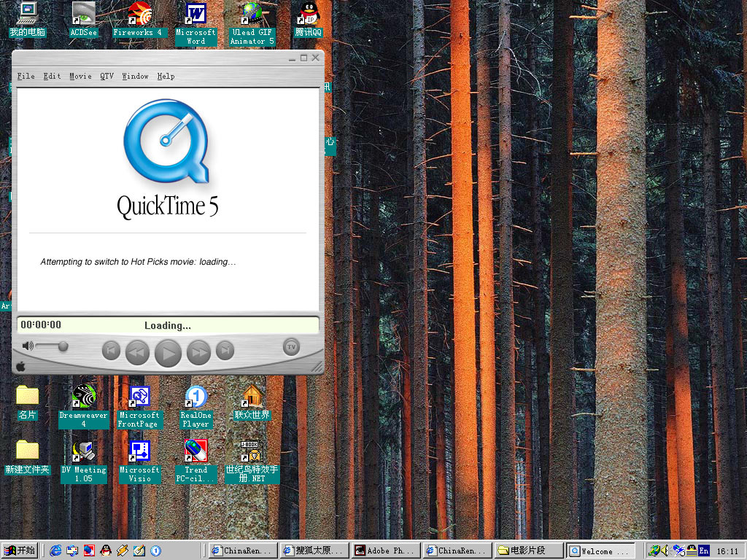Open the volume control tray icon
This screenshot has width=747, height=560.
pos(665,551)
